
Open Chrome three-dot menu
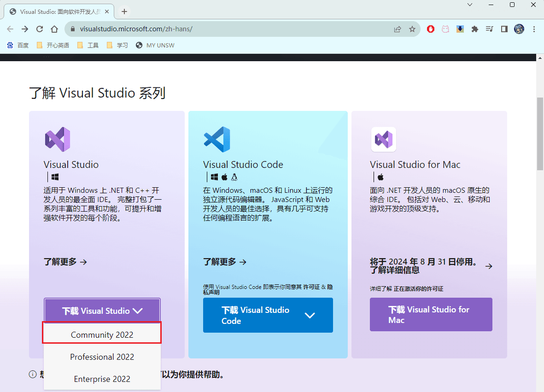[534, 29]
